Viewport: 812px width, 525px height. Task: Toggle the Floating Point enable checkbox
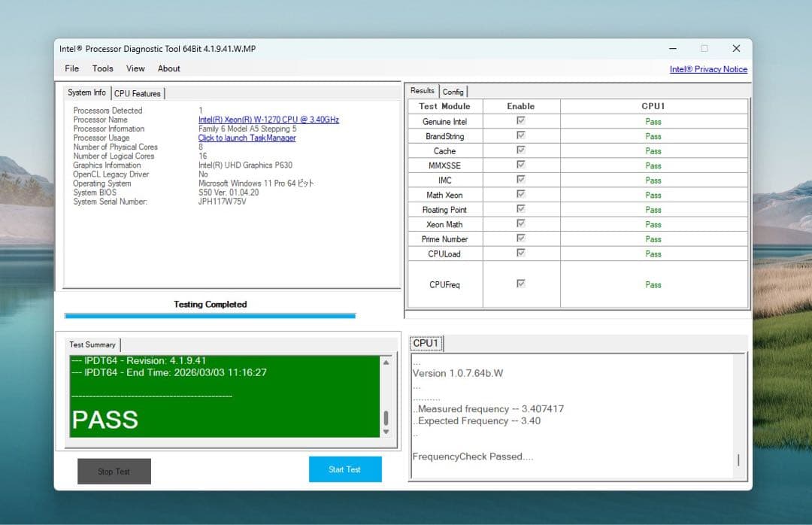click(x=520, y=208)
